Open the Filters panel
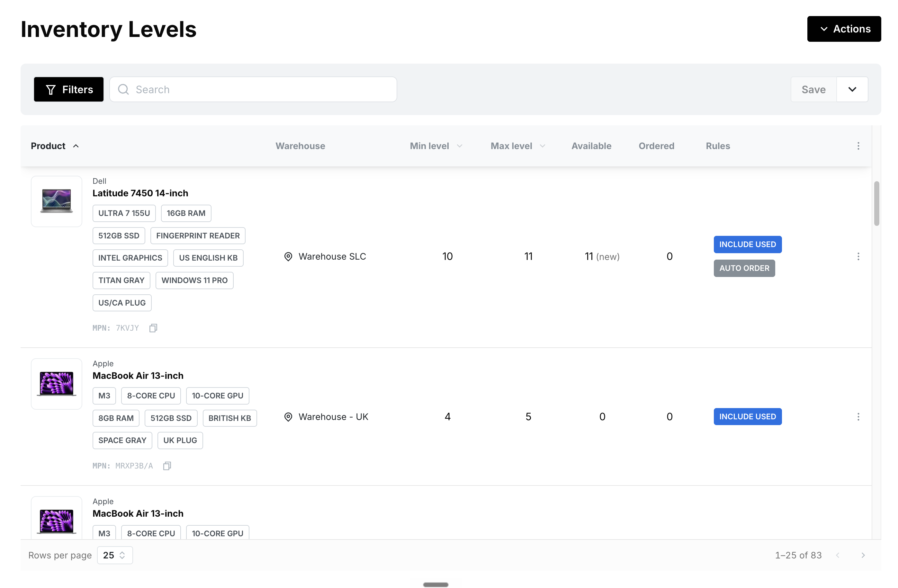This screenshot has width=898, height=588. click(x=69, y=89)
